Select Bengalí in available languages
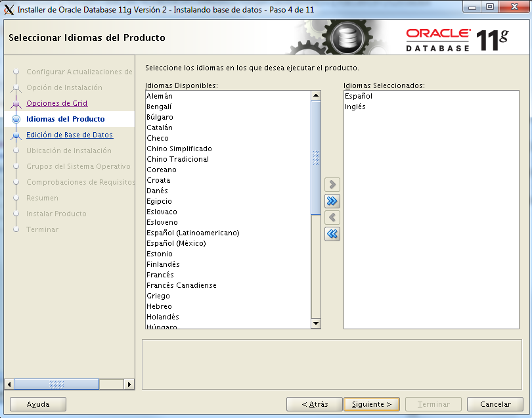The image size is (532, 418). pos(228,106)
